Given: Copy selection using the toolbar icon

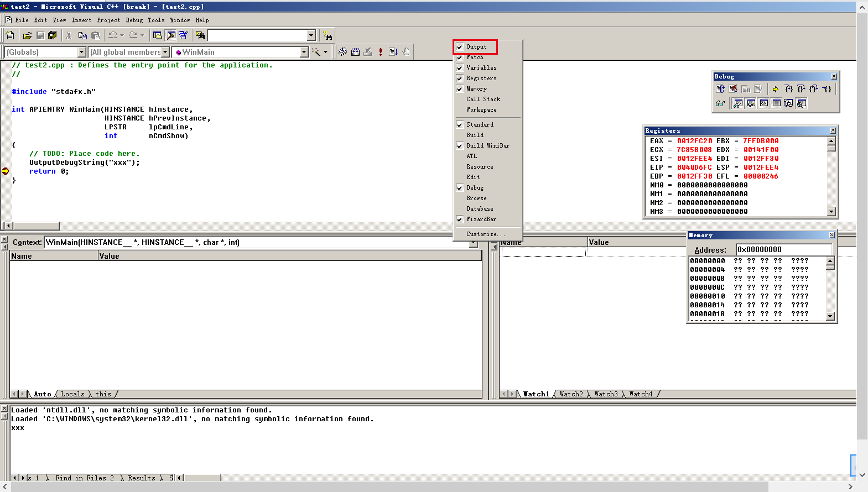Looking at the screenshot, I should pyautogui.click(x=82, y=35).
